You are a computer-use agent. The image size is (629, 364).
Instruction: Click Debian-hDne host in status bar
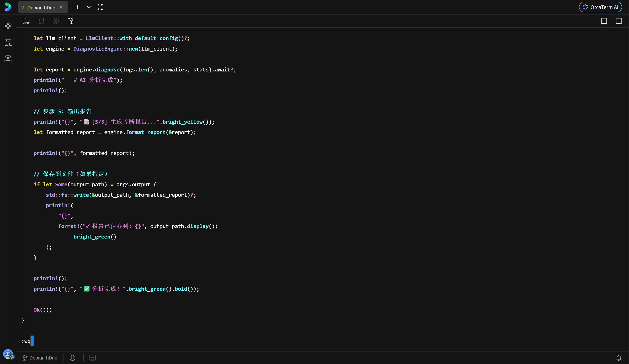click(40, 358)
